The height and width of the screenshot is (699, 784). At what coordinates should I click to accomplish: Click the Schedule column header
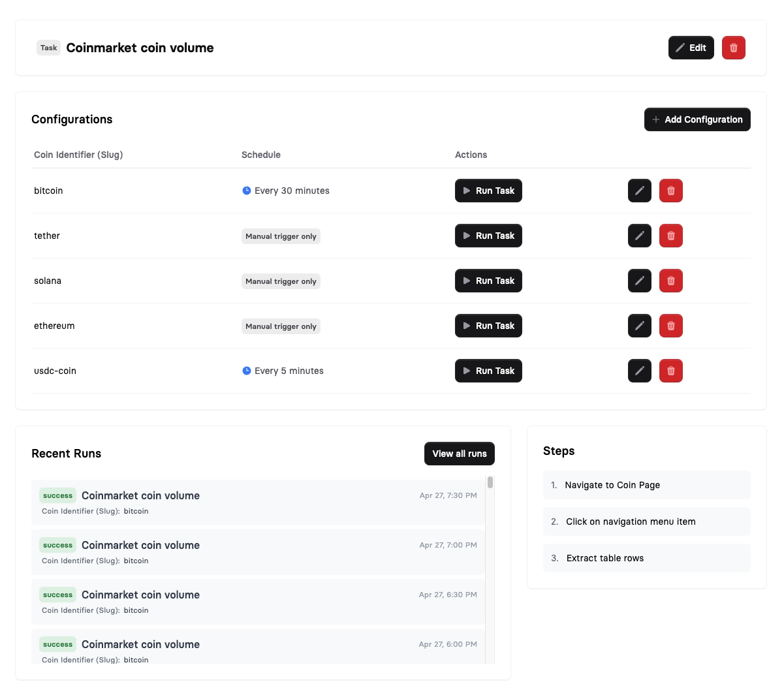pos(261,155)
